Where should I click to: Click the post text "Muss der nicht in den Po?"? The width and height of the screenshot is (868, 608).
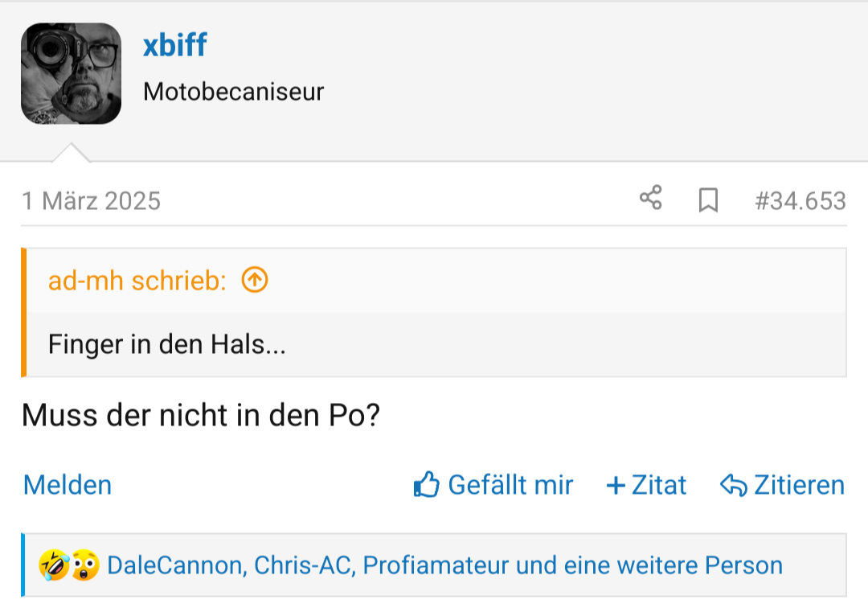pos(200,416)
